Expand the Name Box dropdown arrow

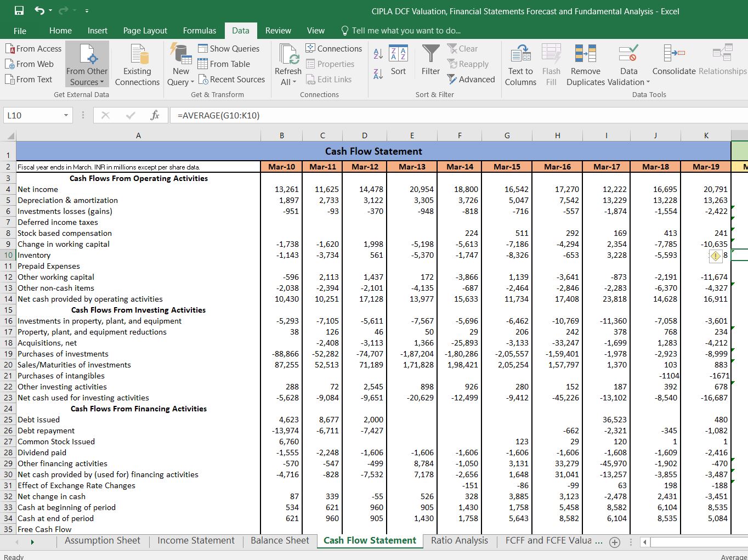(66, 115)
